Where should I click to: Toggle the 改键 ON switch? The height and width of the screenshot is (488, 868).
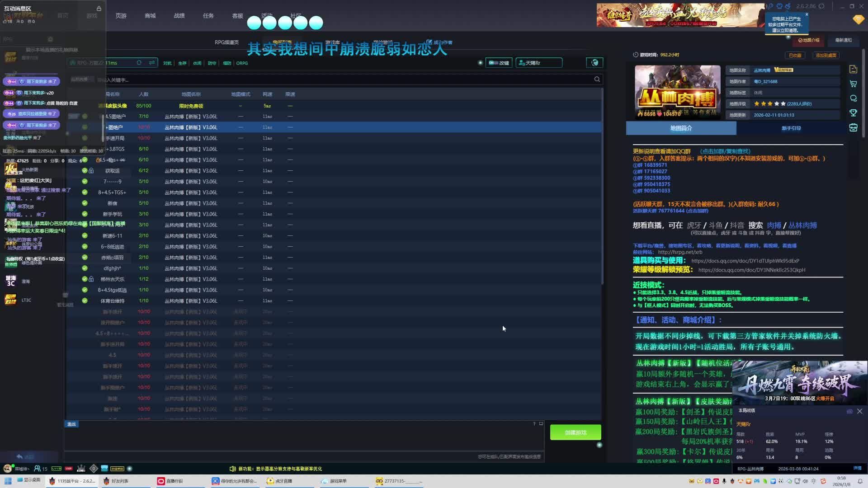[x=494, y=63]
